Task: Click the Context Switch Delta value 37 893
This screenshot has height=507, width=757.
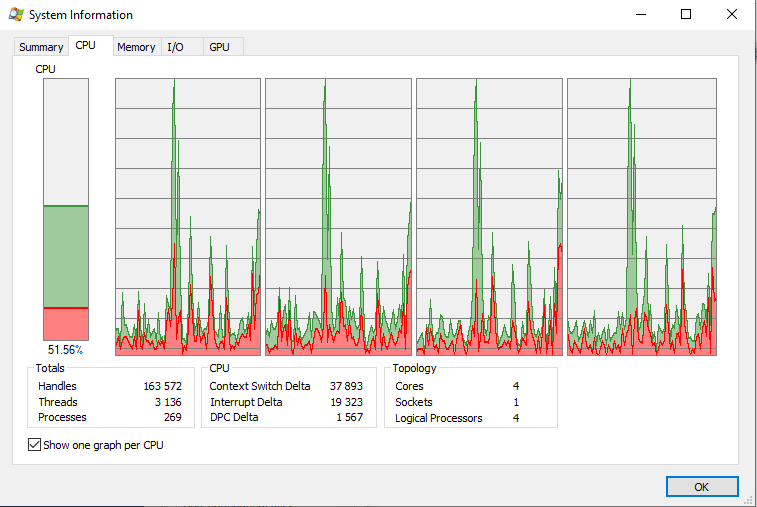Action: (346, 386)
